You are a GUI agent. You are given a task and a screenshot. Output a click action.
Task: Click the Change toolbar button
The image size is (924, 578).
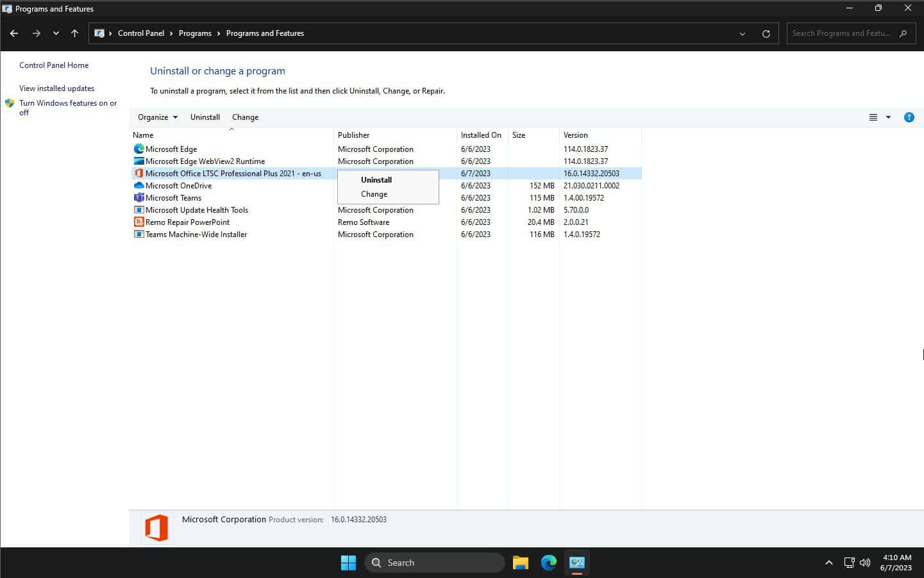coord(245,117)
